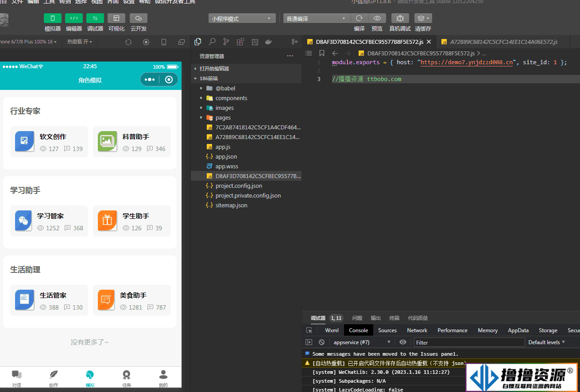Expand the components folder
This screenshot has height=392, width=580.
pyautogui.click(x=246, y=98)
